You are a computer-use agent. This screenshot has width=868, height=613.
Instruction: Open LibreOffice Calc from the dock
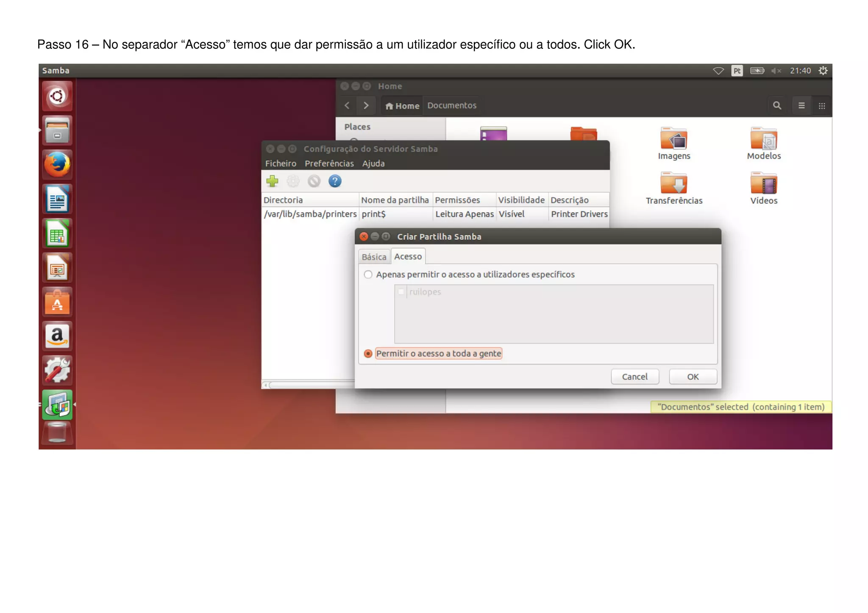click(x=57, y=233)
